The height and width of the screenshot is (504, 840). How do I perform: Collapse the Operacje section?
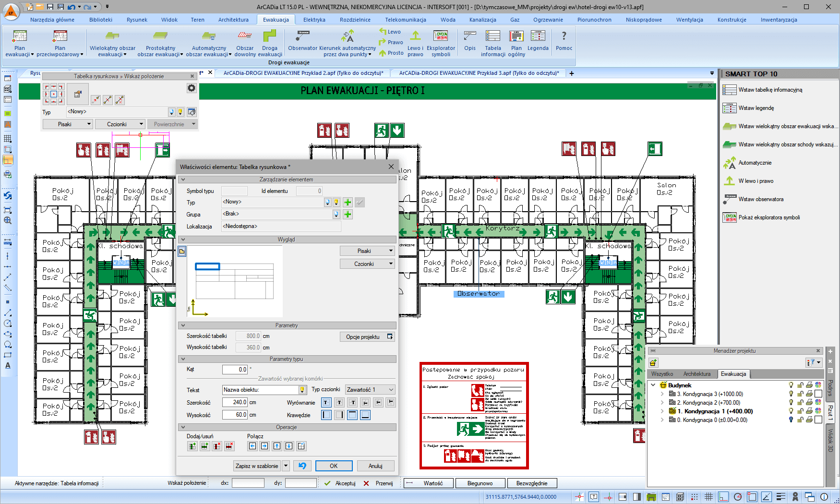pos(182,427)
